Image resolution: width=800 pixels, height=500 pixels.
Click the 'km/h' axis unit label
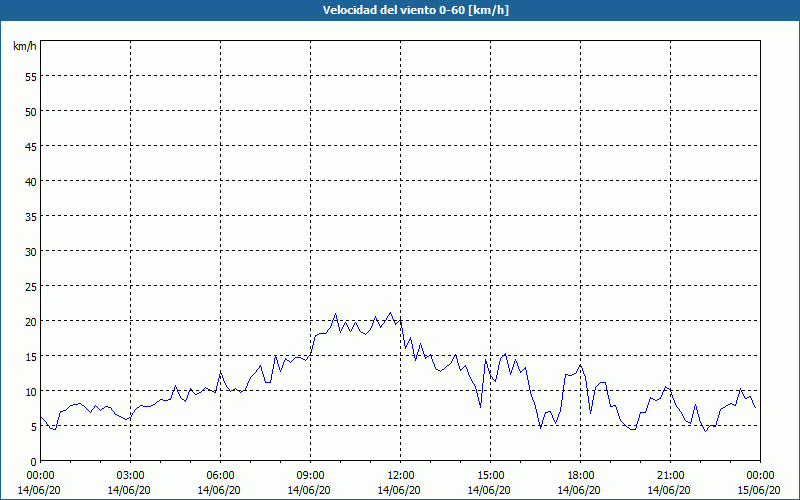pos(25,46)
